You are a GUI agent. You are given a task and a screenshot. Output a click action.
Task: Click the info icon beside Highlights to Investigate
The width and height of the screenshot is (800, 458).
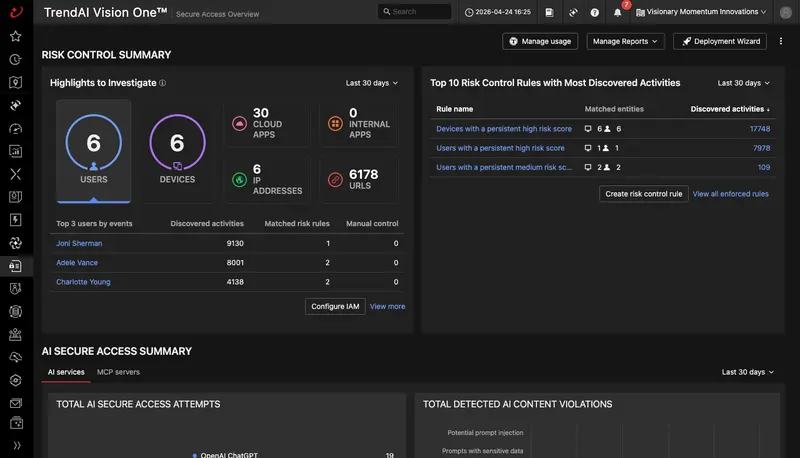point(162,83)
